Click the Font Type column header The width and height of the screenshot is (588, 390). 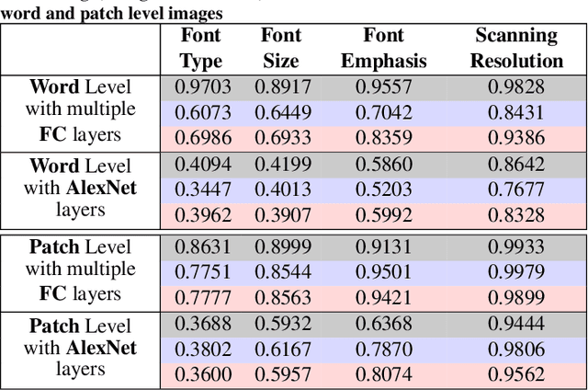click(x=200, y=49)
